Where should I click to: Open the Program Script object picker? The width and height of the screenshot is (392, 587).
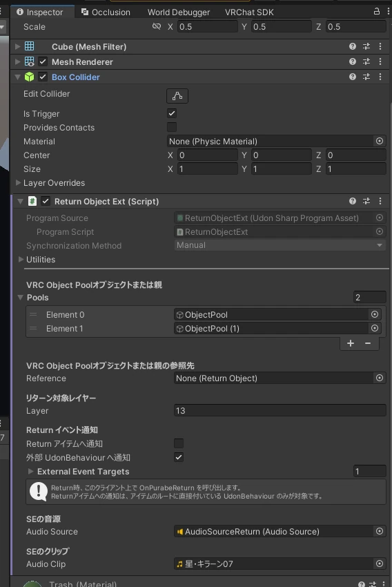point(380,232)
